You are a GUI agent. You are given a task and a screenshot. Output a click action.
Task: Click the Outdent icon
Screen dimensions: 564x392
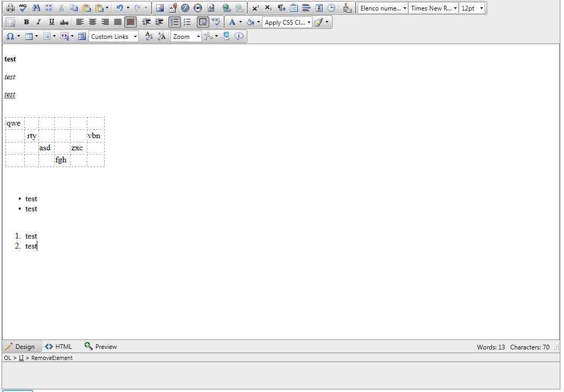click(x=159, y=22)
